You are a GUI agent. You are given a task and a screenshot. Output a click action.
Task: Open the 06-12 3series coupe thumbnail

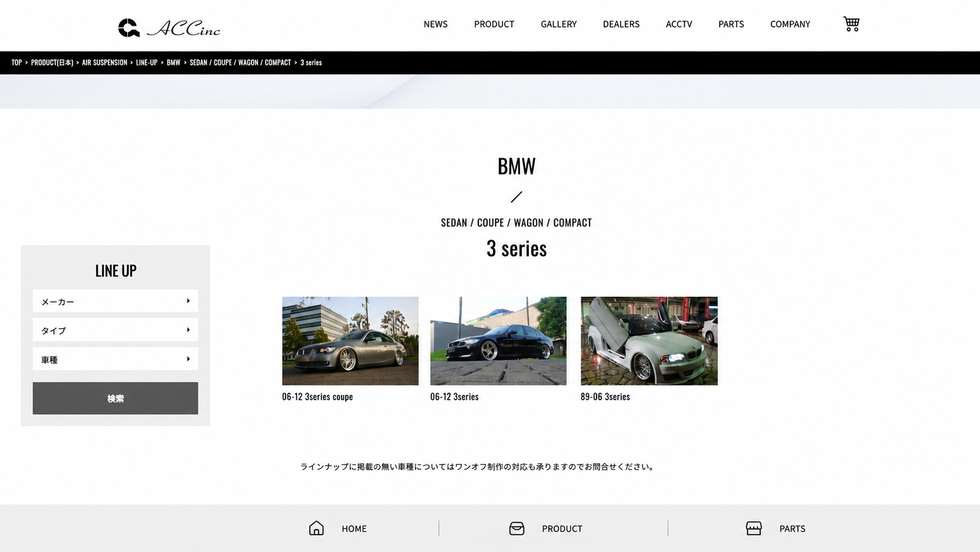coord(351,341)
